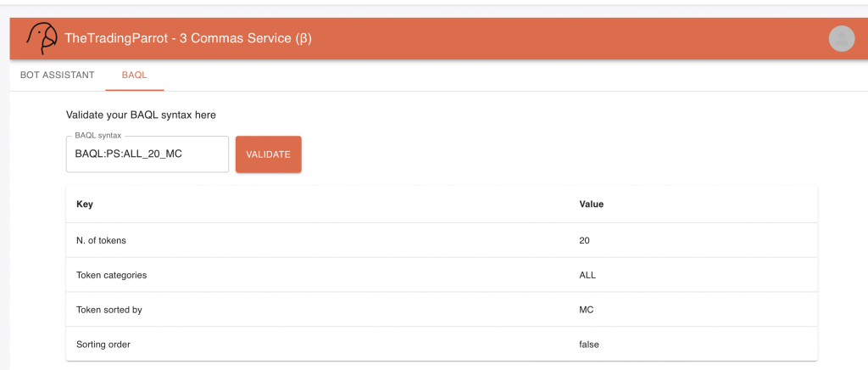Click the ALL value cell
This screenshot has height=370, width=868.
pos(588,275)
